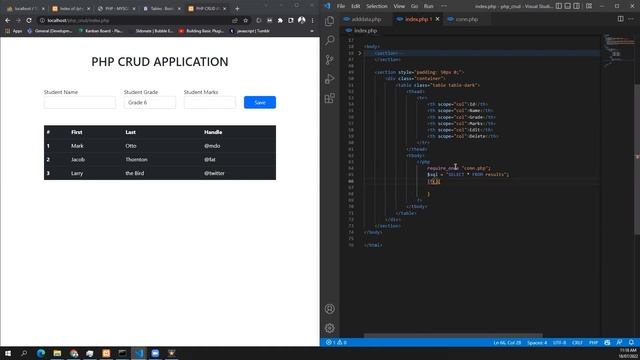The image size is (640, 360).
Task: Click into the Student Name field
Action: coord(80,102)
